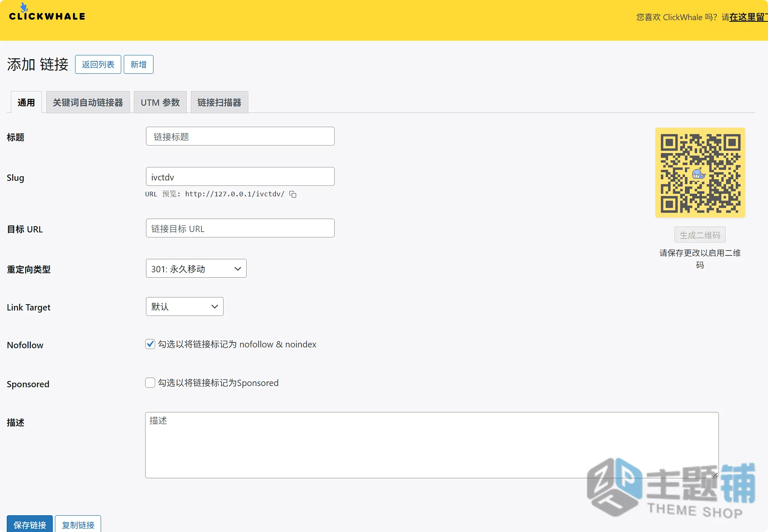Click the 描述 textarea resize handle
768x532 pixels.
(715, 475)
